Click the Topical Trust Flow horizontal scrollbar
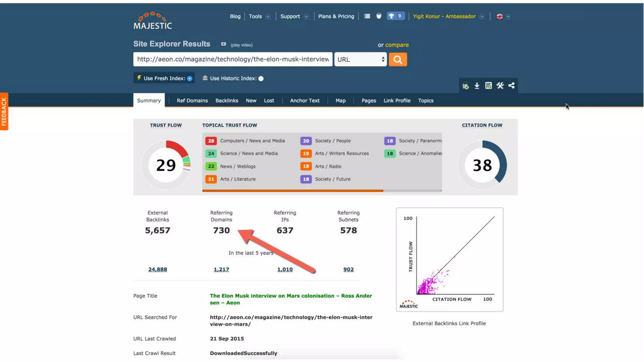The width and height of the screenshot is (644, 362). point(292,190)
